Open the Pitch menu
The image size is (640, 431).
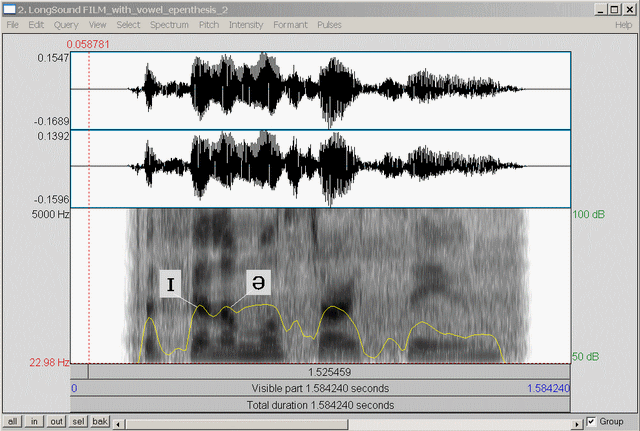click(209, 24)
